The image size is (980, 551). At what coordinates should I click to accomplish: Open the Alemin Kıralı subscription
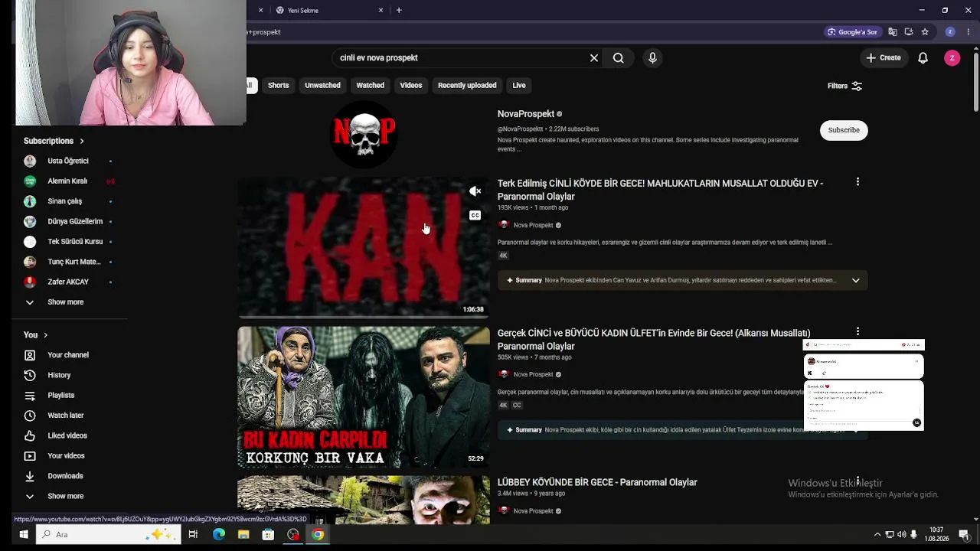pyautogui.click(x=69, y=181)
